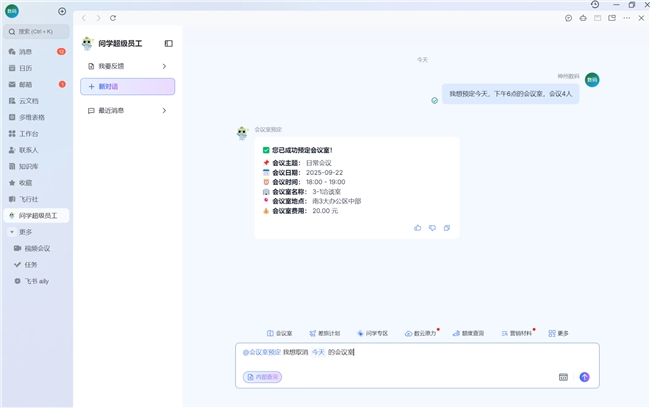650x408 pixels.
Task: Expand the 我要反馈 item
Action: [x=164, y=66]
